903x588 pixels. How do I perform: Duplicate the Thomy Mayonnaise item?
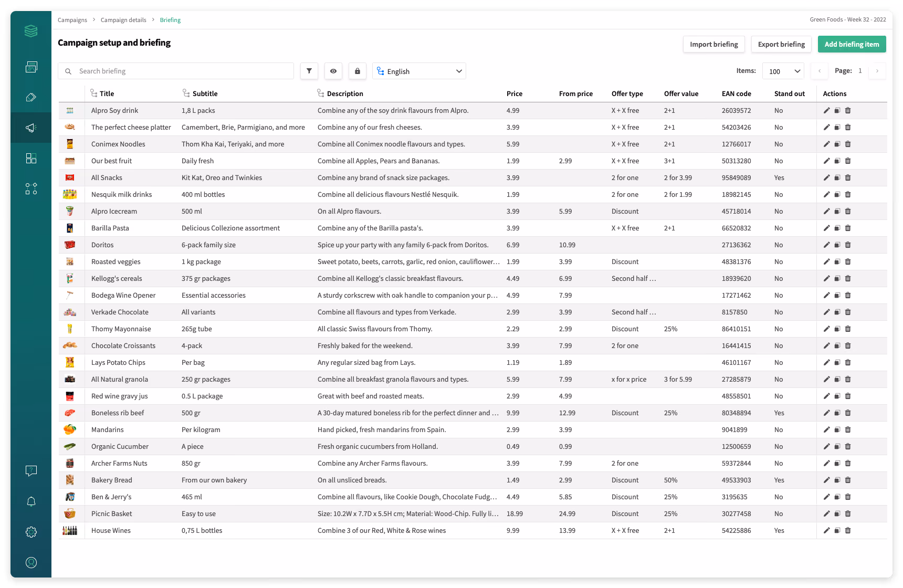(837, 329)
